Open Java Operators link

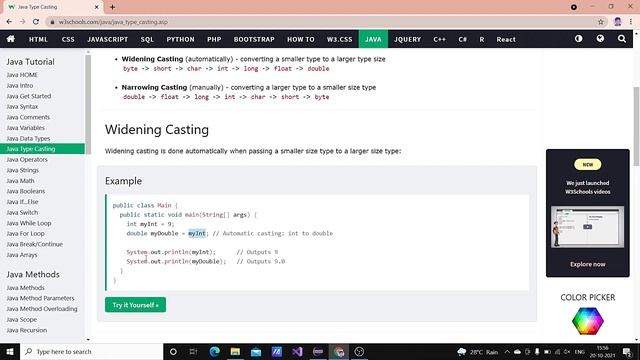coord(27,160)
